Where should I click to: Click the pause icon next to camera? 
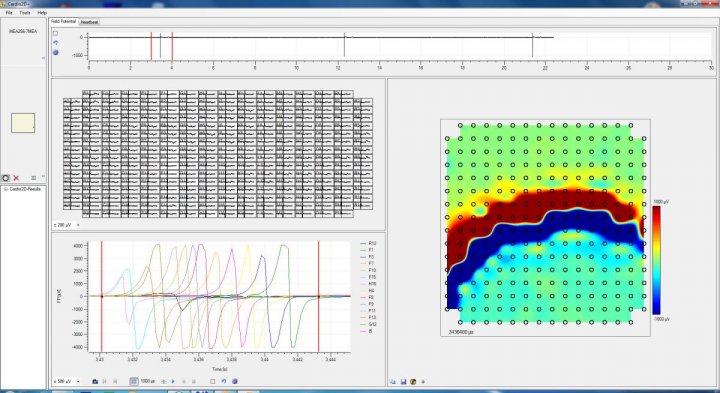tap(104, 382)
